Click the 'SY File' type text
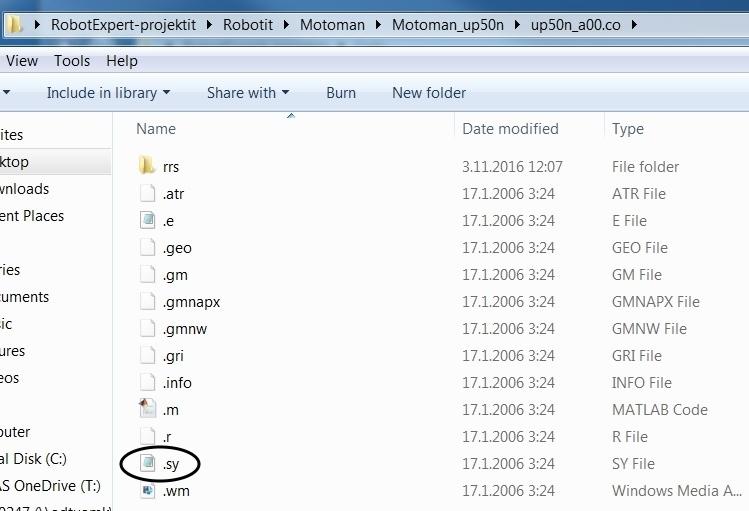Image resolution: width=749 pixels, height=511 pixels. pyautogui.click(x=633, y=463)
